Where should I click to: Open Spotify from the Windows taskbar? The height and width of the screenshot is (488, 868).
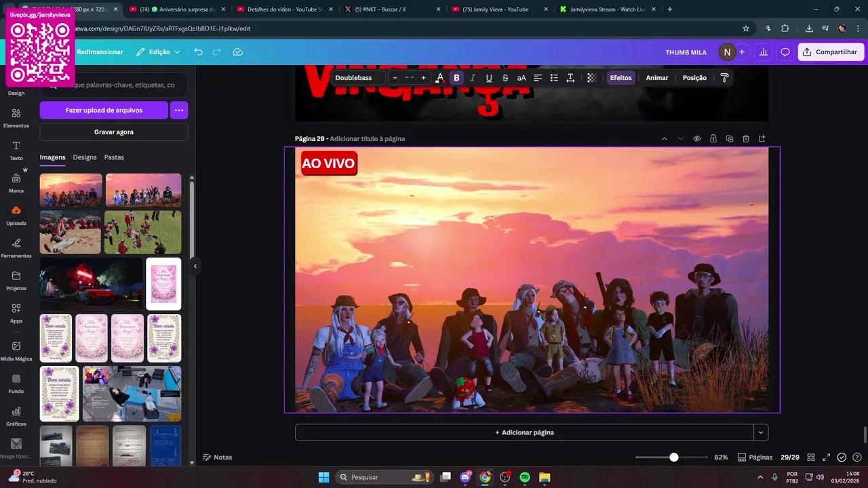click(525, 477)
